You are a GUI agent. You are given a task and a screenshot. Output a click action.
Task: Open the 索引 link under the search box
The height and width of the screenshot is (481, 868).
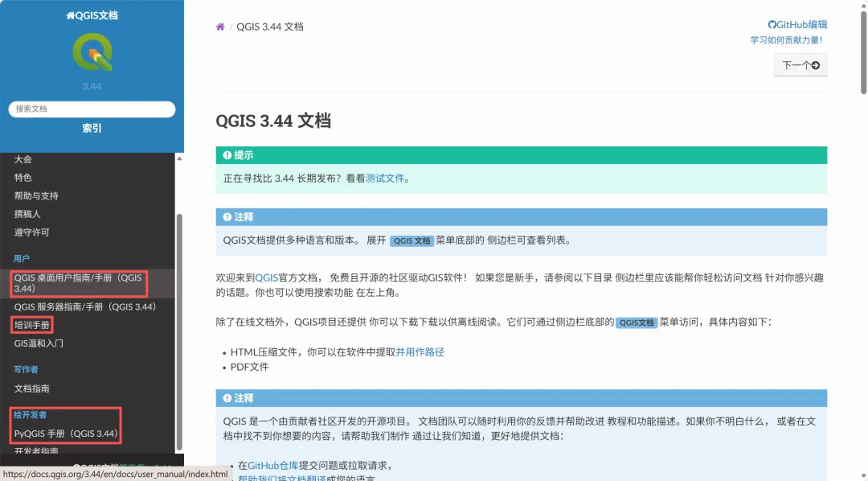point(92,128)
